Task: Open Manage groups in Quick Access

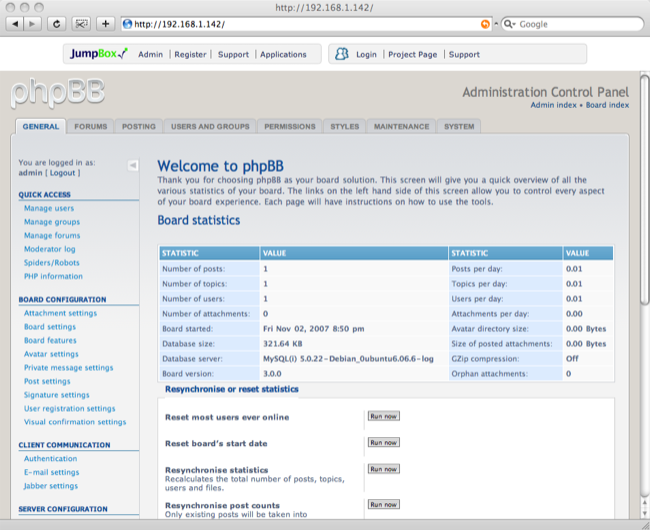Action: (52, 222)
